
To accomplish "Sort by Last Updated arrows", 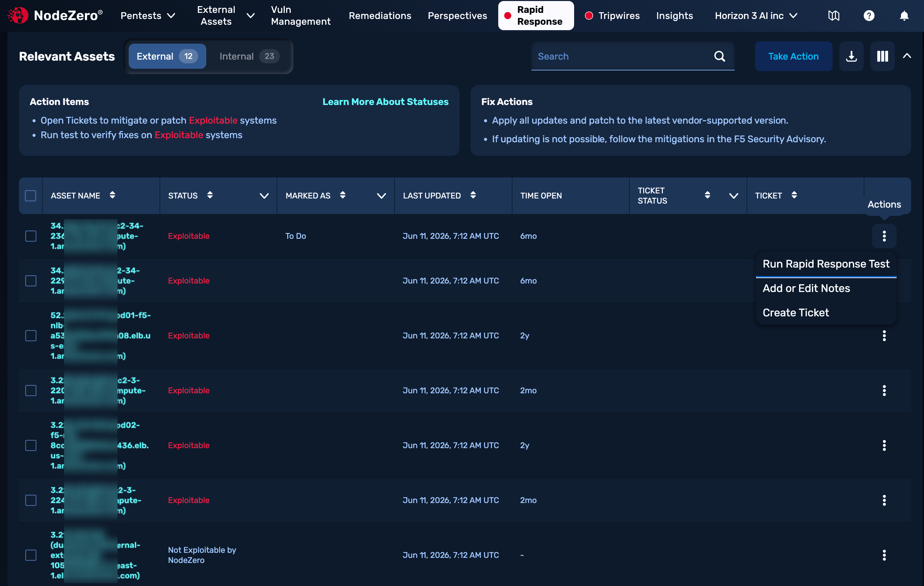I will (473, 195).
